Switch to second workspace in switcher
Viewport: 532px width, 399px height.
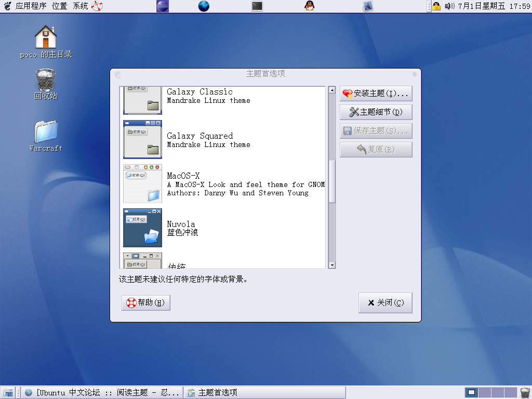pos(485,393)
